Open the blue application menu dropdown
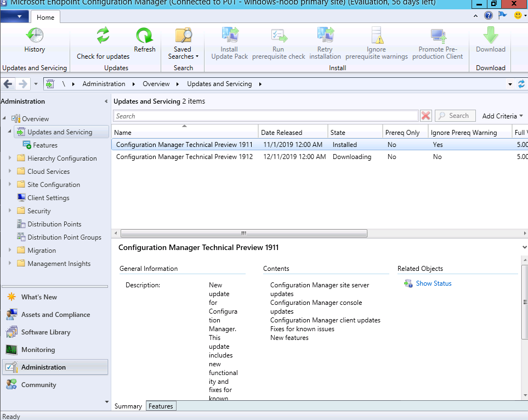This screenshot has width=528, height=420. click(14, 16)
